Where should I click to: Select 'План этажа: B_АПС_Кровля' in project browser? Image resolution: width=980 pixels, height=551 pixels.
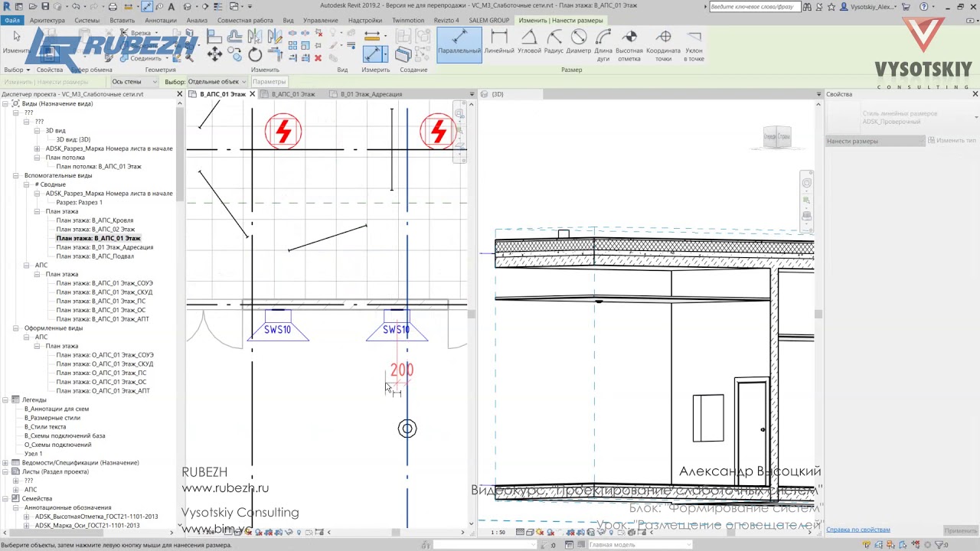coord(94,220)
